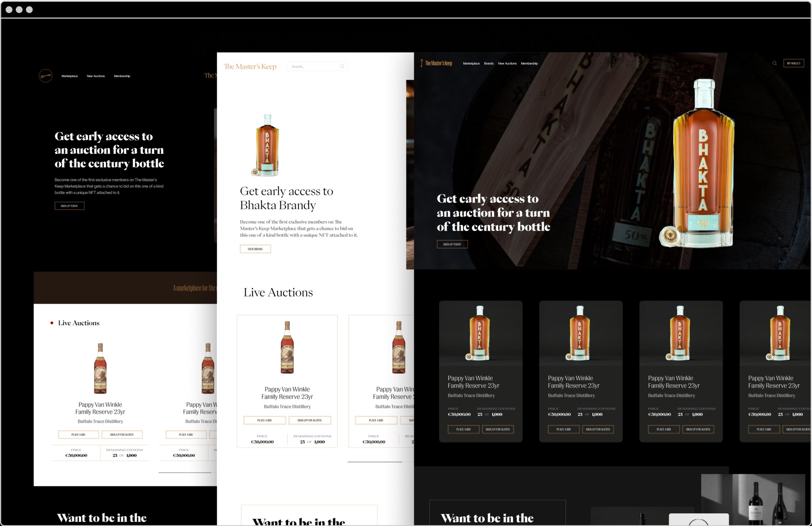This screenshot has width=812, height=526.
Task: Click PLACE A BID on left design's first card
Action: pos(78,434)
